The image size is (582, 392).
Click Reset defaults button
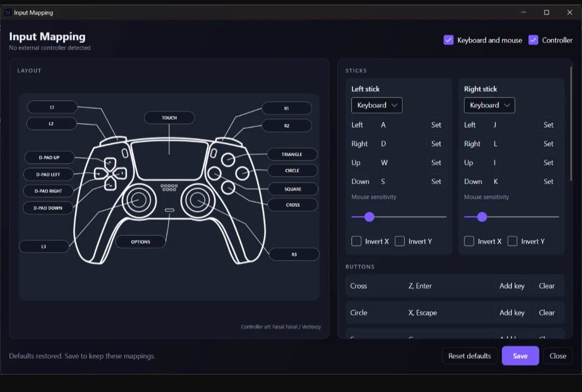[x=469, y=356]
